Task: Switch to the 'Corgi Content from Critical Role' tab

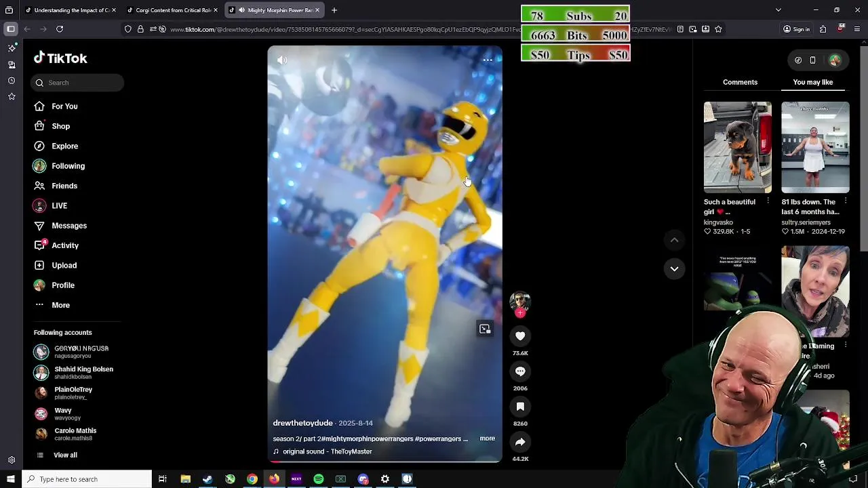Action: pos(172,10)
